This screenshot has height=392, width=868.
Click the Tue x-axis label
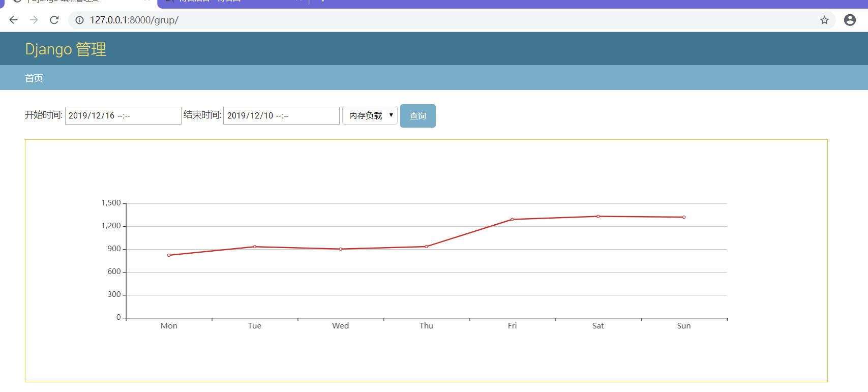255,326
